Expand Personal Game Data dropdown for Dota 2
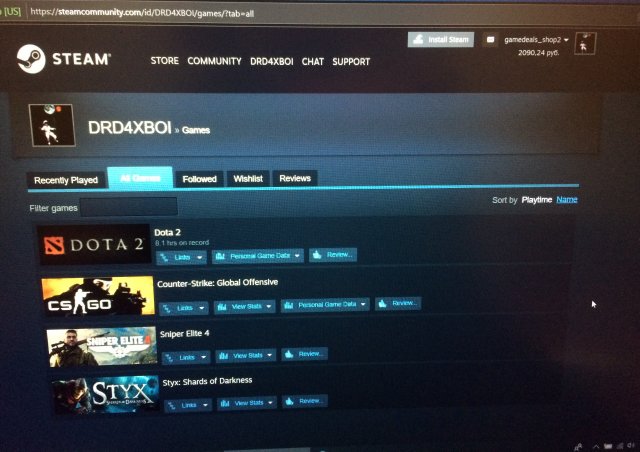Viewport: 640px width, 452px height. tap(258, 256)
